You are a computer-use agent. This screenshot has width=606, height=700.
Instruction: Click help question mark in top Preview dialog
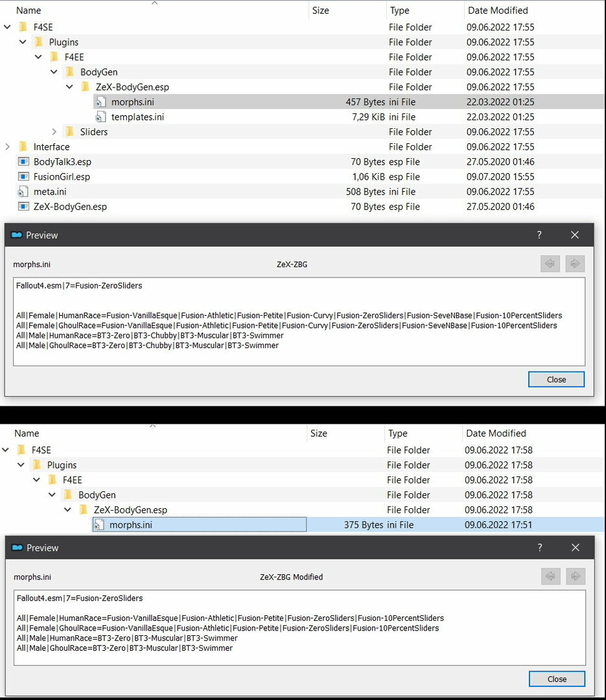point(539,235)
